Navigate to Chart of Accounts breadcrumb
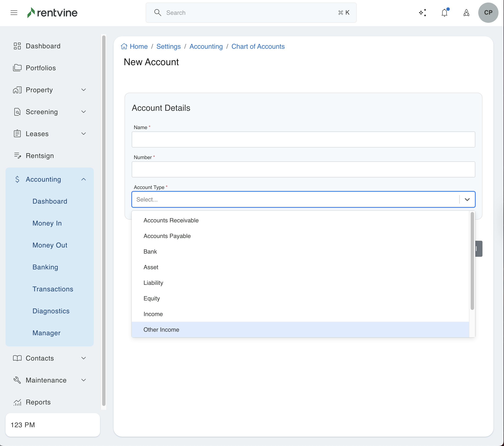The image size is (504, 446). (258, 47)
